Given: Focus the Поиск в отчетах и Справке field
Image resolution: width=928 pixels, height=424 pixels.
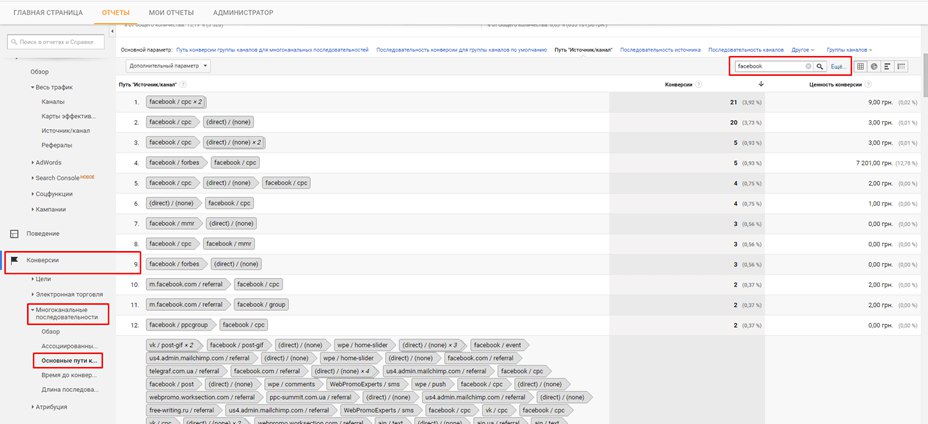Looking at the screenshot, I should click(56, 42).
